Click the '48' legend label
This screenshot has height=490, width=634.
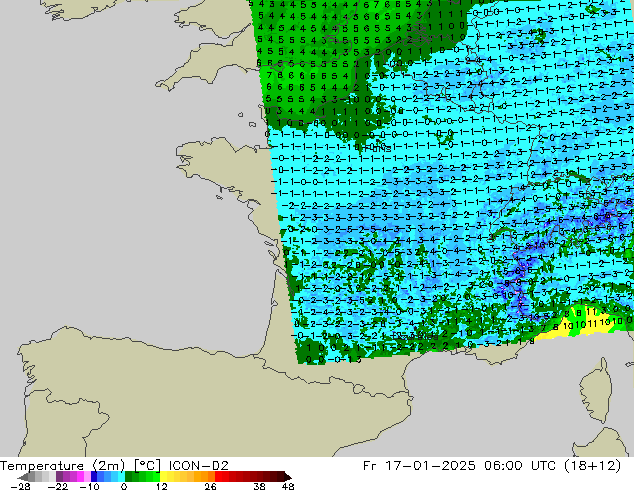pyautogui.click(x=287, y=486)
